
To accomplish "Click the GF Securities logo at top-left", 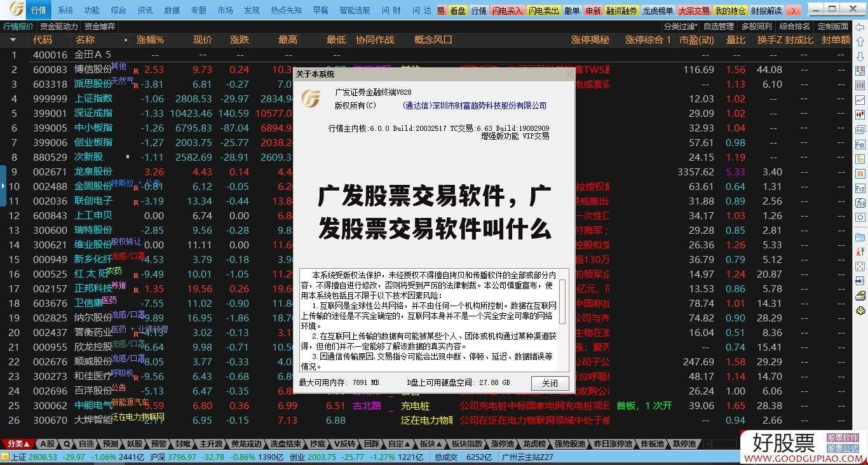I will pyautogui.click(x=17, y=10).
